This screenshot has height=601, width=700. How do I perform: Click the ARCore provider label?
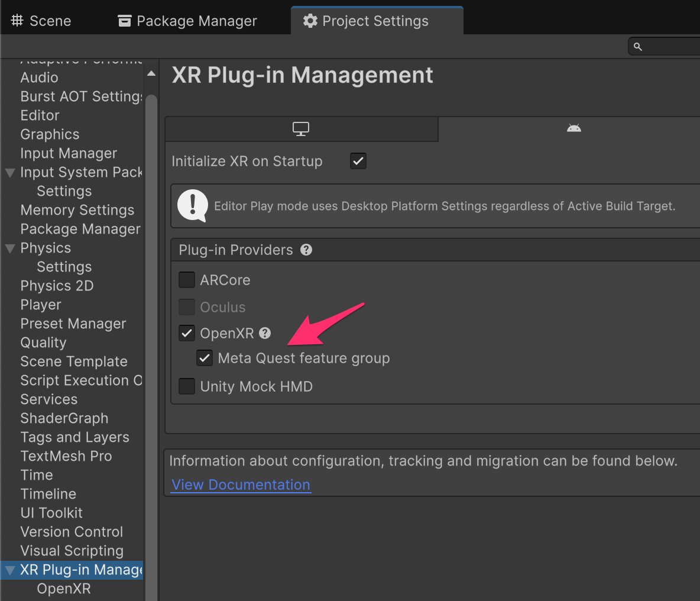(225, 280)
